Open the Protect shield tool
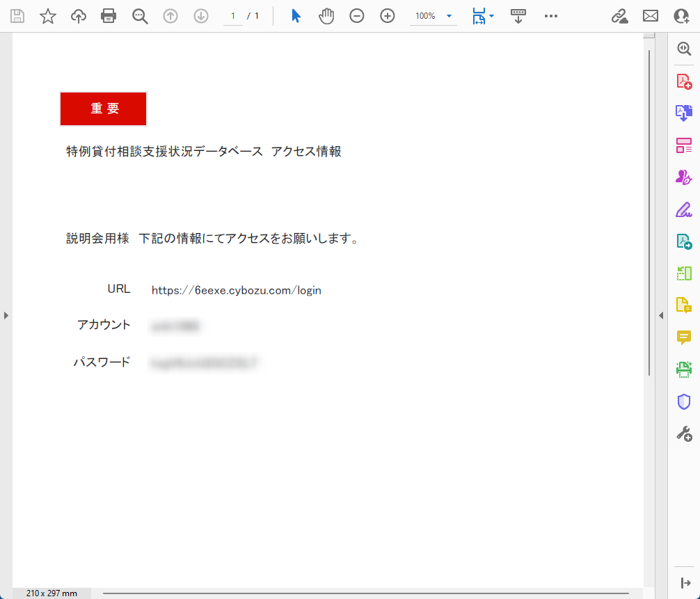This screenshot has height=599, width=700. (684, 401)
